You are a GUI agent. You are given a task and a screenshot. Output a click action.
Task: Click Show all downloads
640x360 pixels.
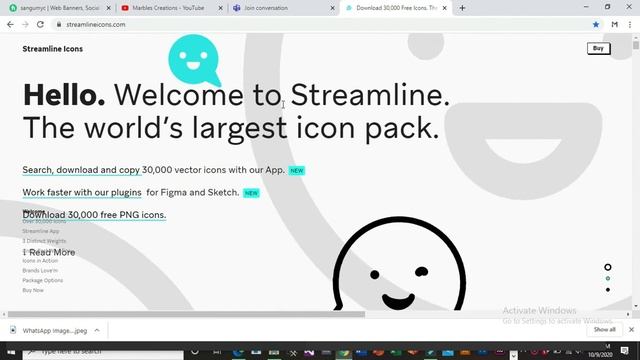(x=604, y=330)
